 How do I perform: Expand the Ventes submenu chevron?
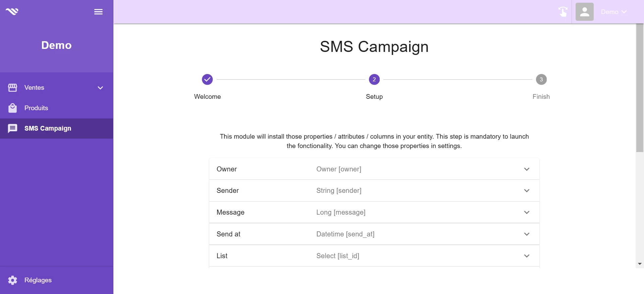pos(100,88)
